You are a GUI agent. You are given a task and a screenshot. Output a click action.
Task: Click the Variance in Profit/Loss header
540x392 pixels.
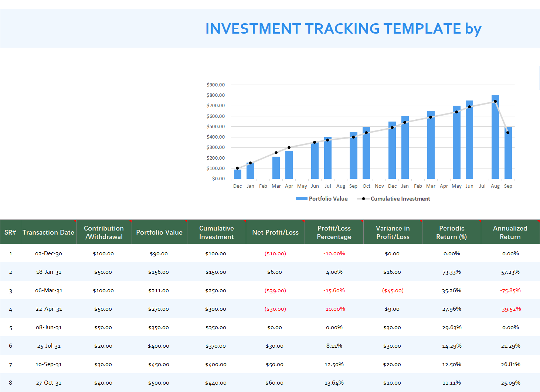coord(393,232)
